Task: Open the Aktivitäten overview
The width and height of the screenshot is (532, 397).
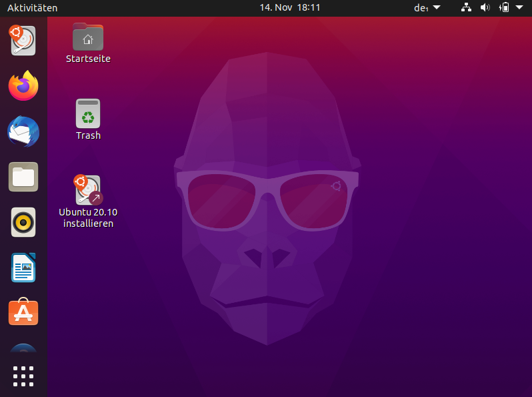Action: click(33, 8)
